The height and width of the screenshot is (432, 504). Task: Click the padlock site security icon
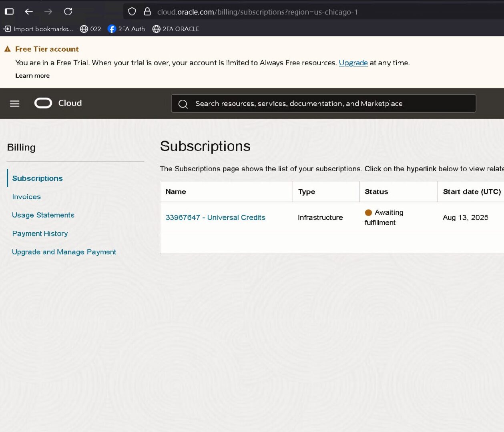147,12
